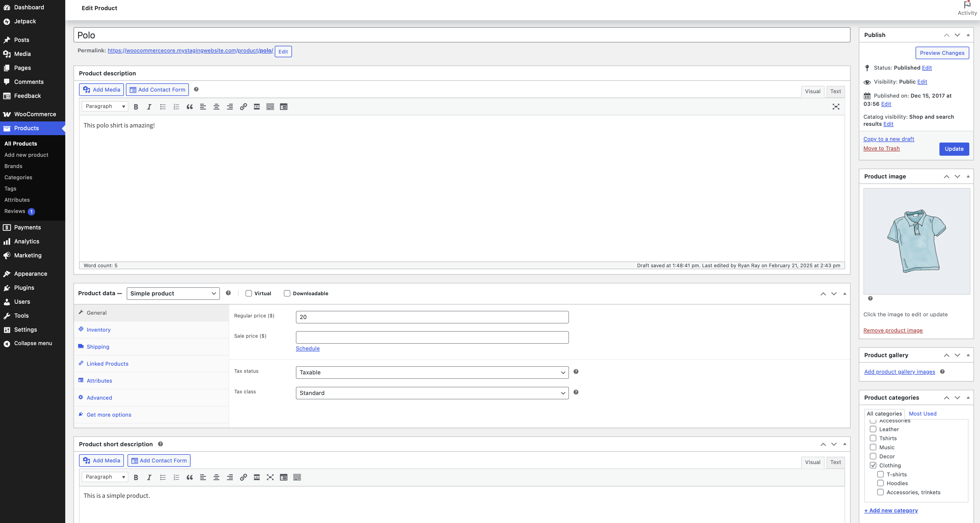Switch description editor to Text tab
This screenshot has height=523, width=980.
[835, 91]
